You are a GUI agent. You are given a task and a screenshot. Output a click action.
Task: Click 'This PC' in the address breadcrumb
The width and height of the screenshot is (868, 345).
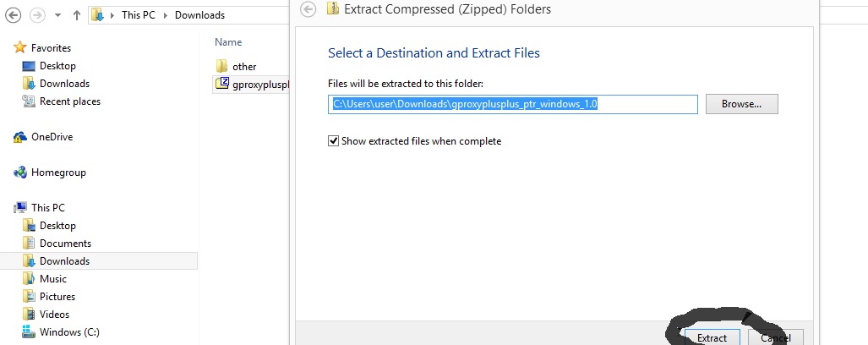tap(139, 15)
